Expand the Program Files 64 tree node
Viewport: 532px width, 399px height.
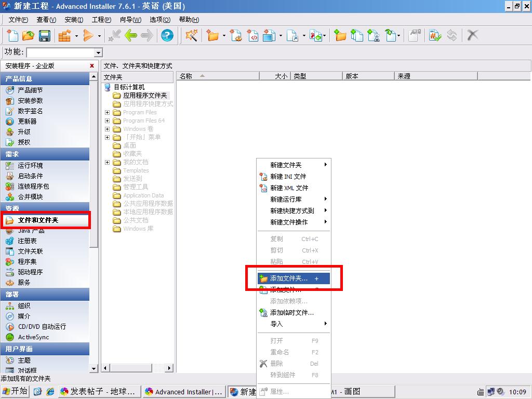tap(107, 121)
